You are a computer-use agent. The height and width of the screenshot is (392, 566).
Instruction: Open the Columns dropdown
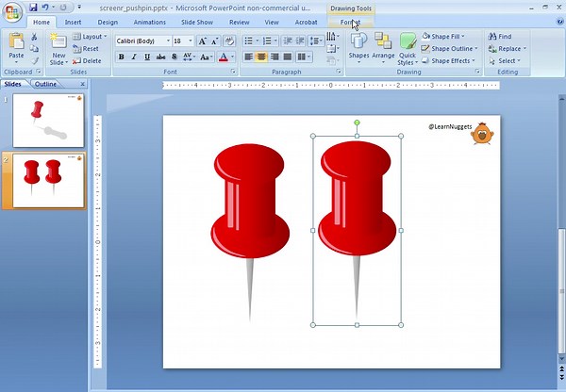[303, 57]
